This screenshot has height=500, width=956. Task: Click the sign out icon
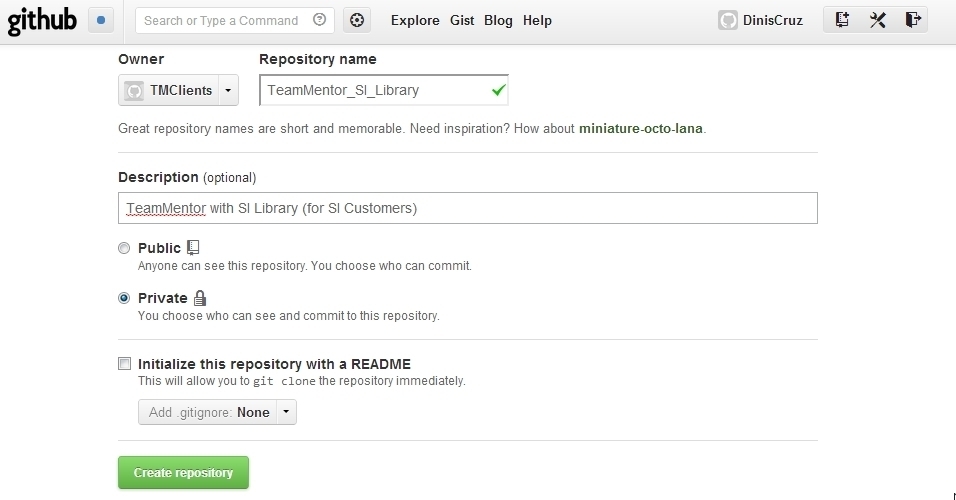click(x=912, y=20)
